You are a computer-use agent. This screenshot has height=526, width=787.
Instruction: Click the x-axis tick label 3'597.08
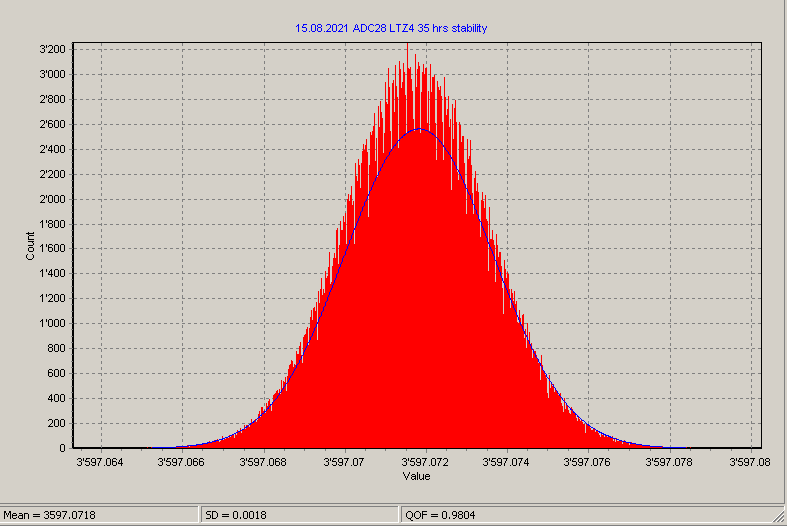coord(749,462)
